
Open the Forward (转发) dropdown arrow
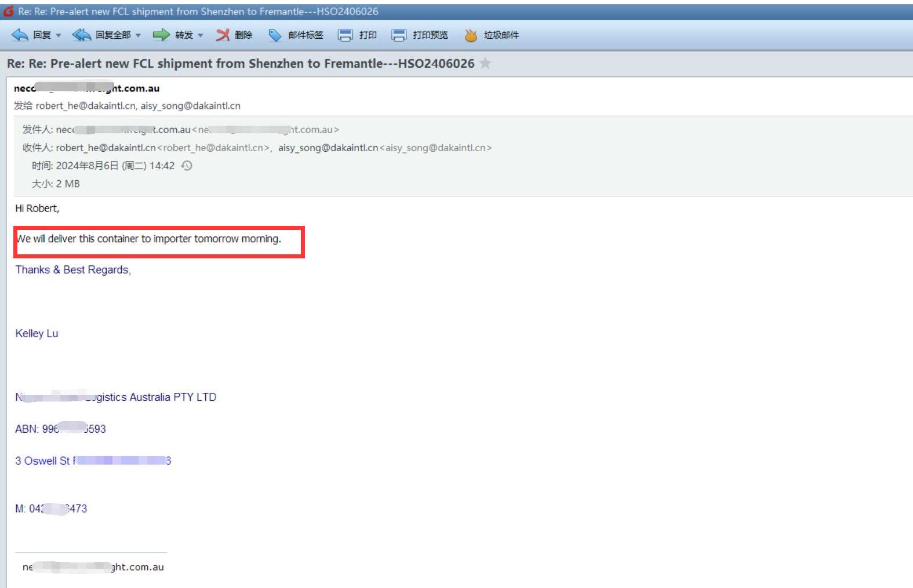pyautogui.click(x=201, y=36)
